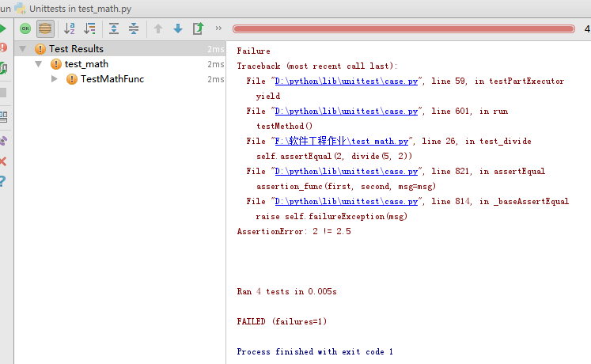The height and width of the screenshot is (364, 591).
Task: Click the 'Traceback (most recent call last):' line
Action: tap(317, 66)
